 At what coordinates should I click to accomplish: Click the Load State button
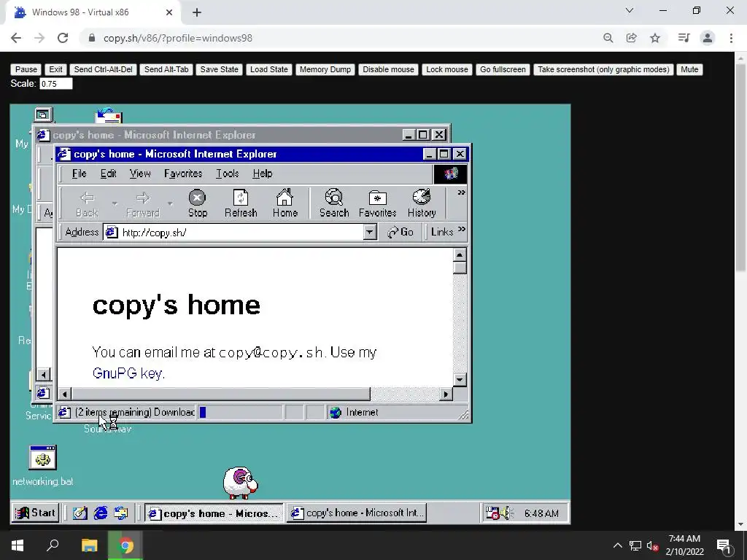(x=269, y=69)
